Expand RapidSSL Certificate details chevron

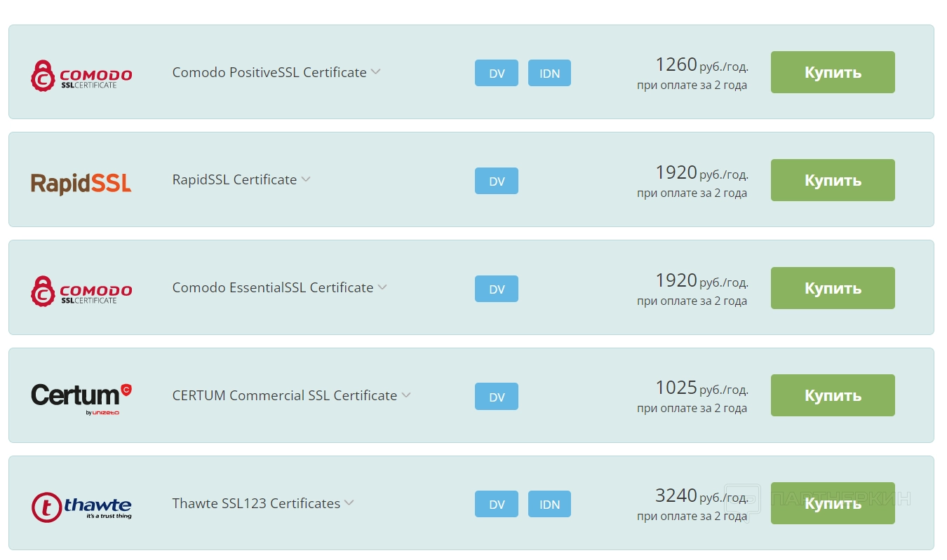306,179
